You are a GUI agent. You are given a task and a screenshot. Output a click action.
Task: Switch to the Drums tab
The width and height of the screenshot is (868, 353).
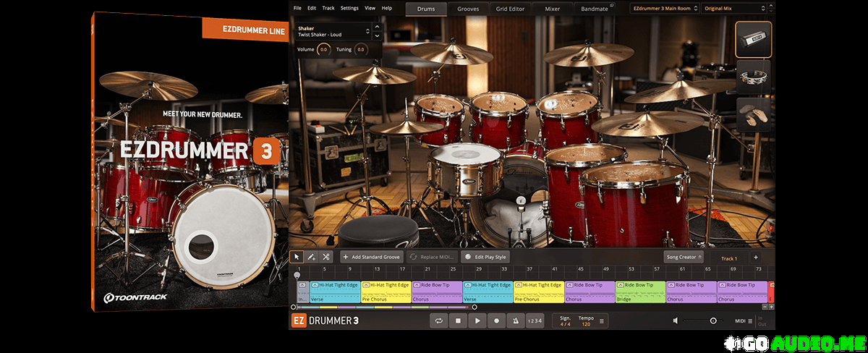point(425,9)
